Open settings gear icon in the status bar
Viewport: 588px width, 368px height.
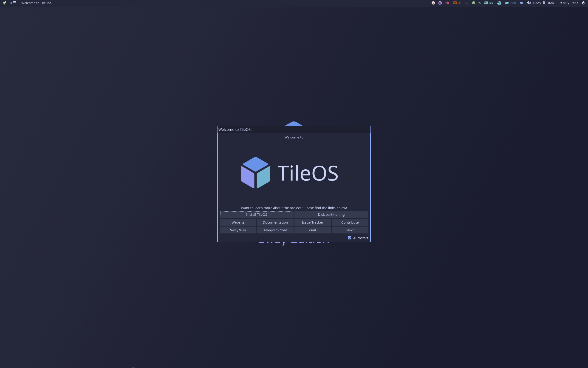tap(440, 3)
